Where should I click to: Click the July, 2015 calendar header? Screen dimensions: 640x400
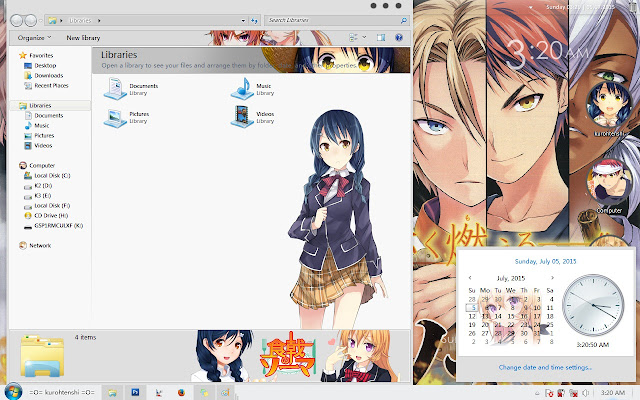511,278
